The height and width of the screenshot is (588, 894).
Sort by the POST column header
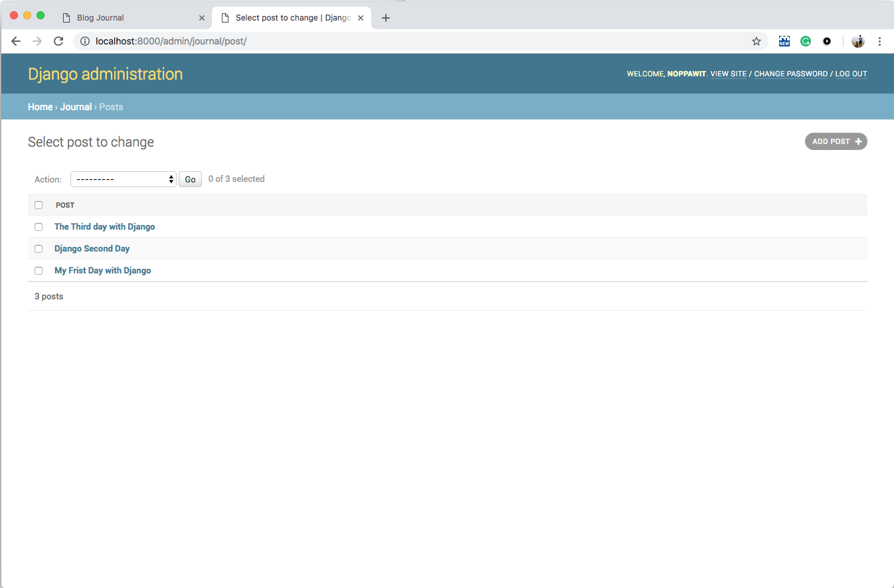65,205
